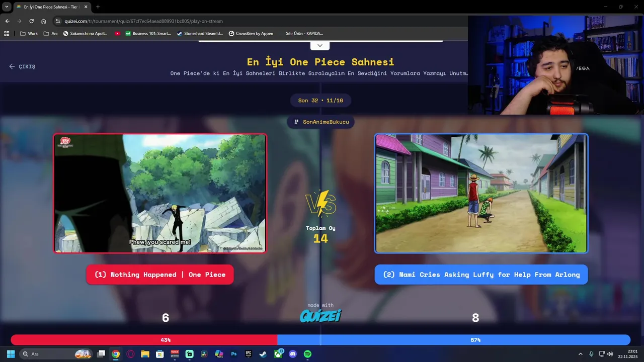The image size is (644, 362).
Task: Click the Son 32 • 11/16 round badge
Action: tap(320, 101)
